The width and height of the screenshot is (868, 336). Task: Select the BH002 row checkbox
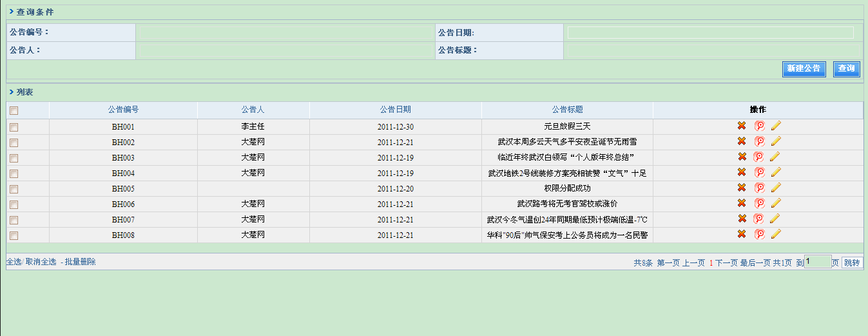[14, 143]
